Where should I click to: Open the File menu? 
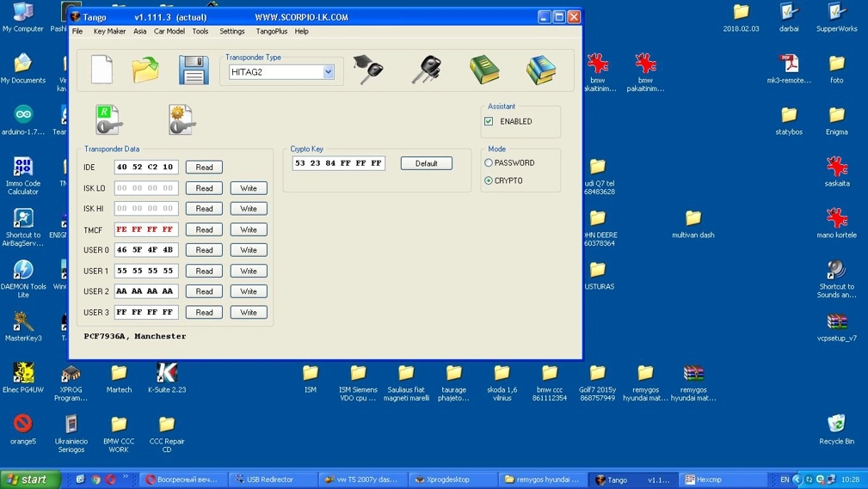(77, 31)
